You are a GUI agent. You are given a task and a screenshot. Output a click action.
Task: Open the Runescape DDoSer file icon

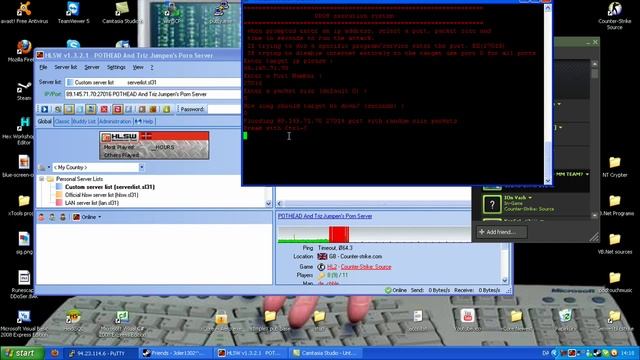pyautogui.click(x=24, y=284)
